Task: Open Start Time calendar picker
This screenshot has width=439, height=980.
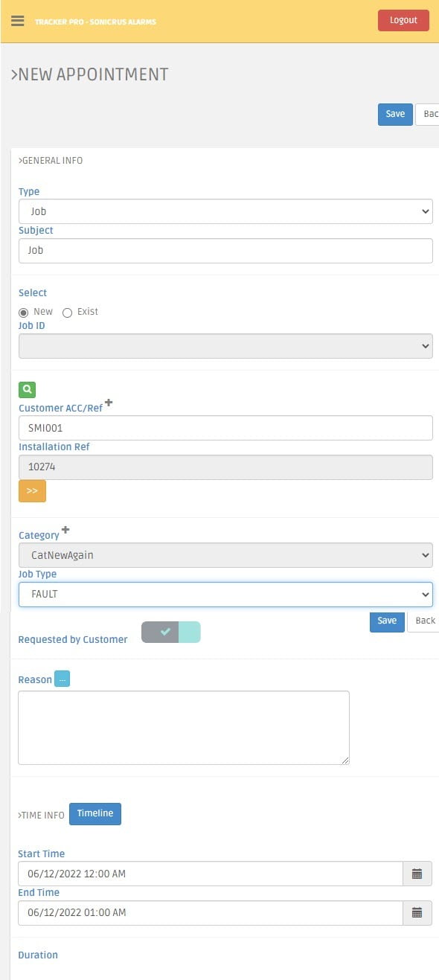Action: pyautogui.click(x=417, y=874)
